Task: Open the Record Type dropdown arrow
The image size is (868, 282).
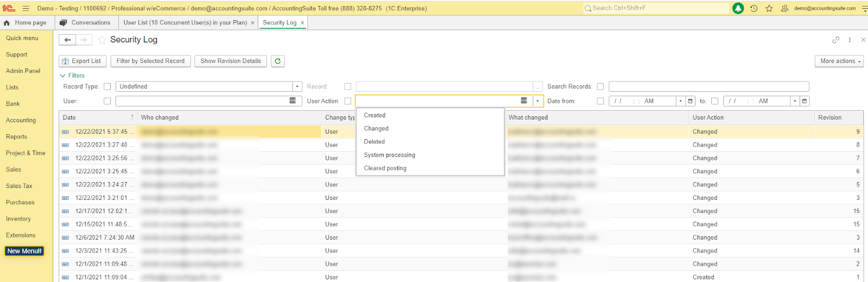Action: pyautogui.click(x=297, y=86)
